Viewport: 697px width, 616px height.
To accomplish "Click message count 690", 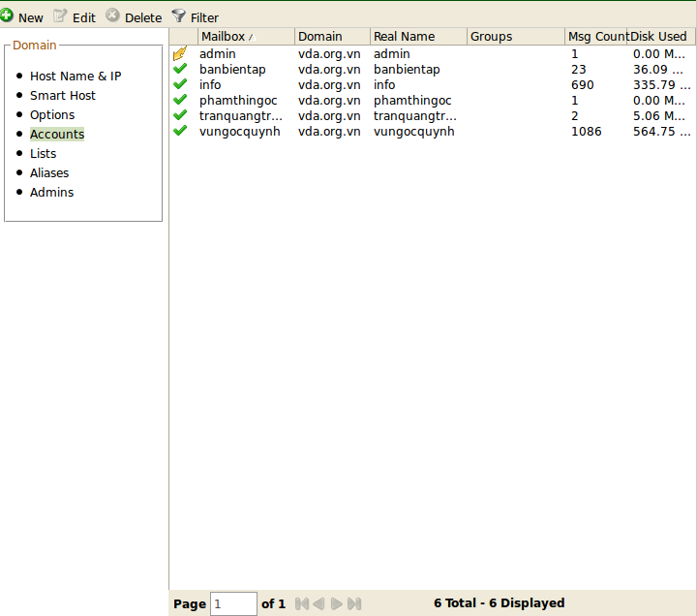I will [583, 85].
